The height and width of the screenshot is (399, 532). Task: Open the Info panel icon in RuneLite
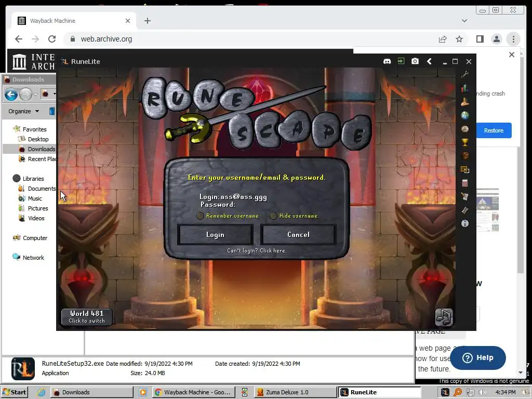coord(465,223)
